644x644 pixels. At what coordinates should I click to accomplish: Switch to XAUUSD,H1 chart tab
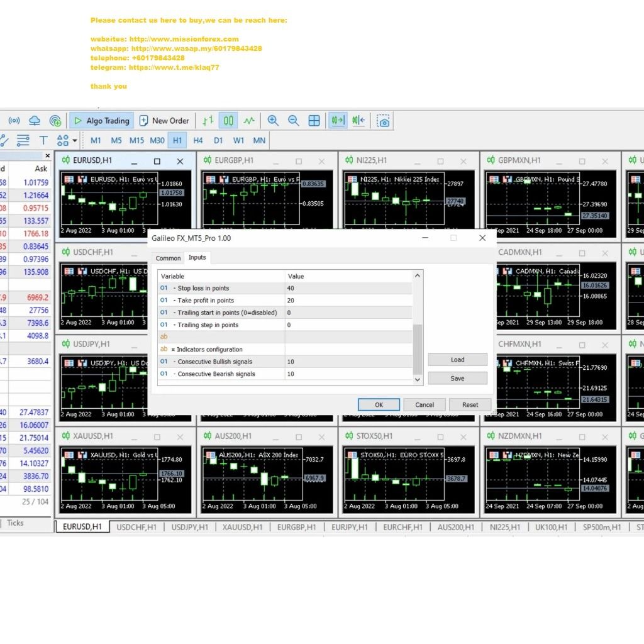tap(242, 527)
